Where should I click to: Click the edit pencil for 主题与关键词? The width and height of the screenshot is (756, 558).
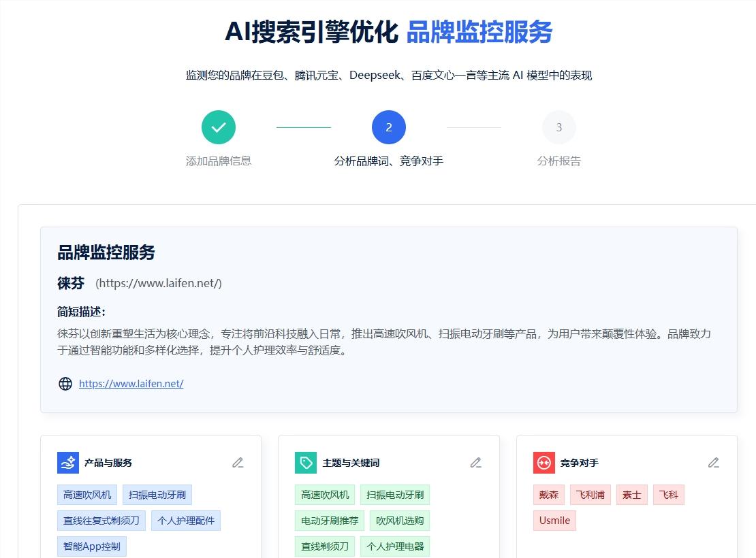(x=476, y=463)
